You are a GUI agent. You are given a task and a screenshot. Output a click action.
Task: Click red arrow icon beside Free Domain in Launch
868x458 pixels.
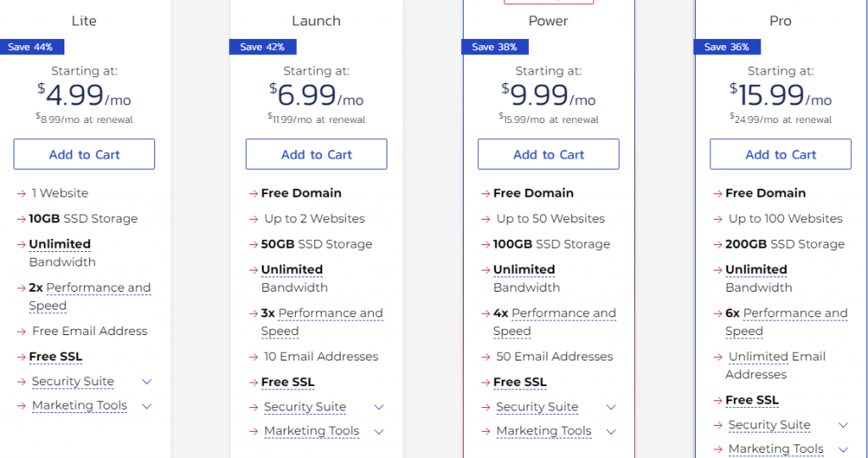(x=253, y=193)
